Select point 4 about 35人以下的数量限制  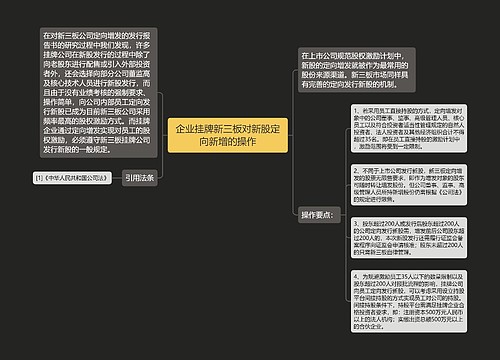pos(409,301)
